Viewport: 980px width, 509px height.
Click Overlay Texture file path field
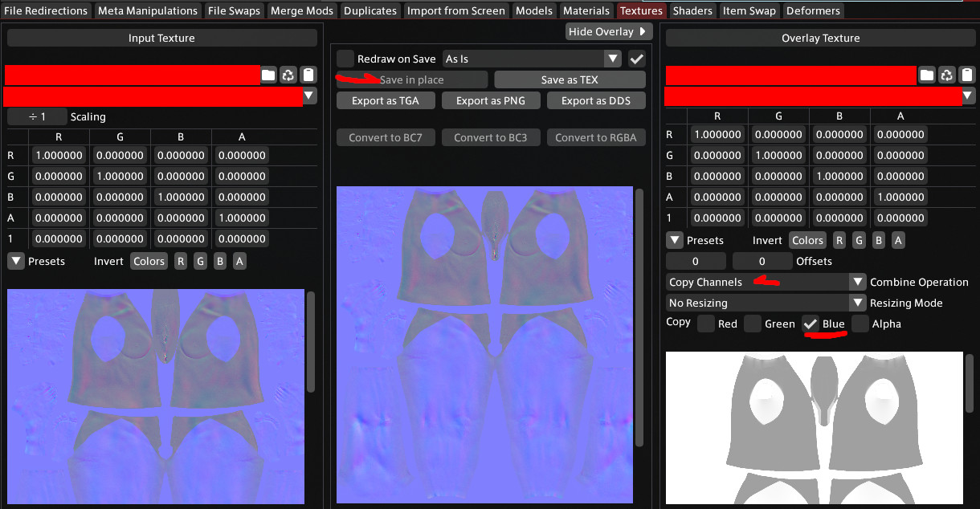tap(791, 75)
